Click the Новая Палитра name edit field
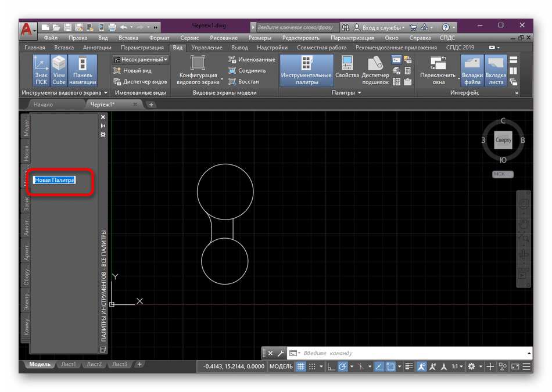The image size is (552, 392). (55, 180)
